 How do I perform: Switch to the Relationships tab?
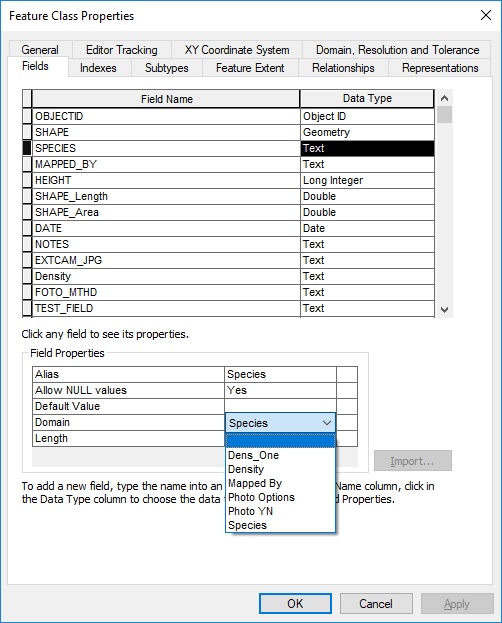(x=343, y=68)
